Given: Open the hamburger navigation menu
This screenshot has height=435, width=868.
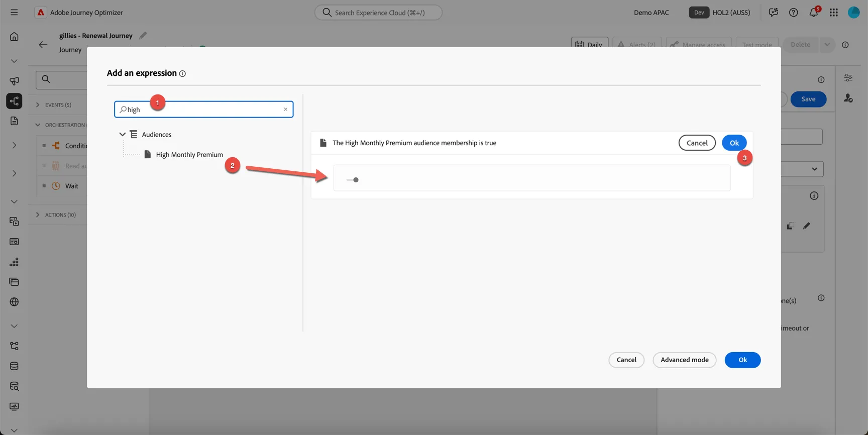Looking at the screenshot, I should click(x=14, y=12).
